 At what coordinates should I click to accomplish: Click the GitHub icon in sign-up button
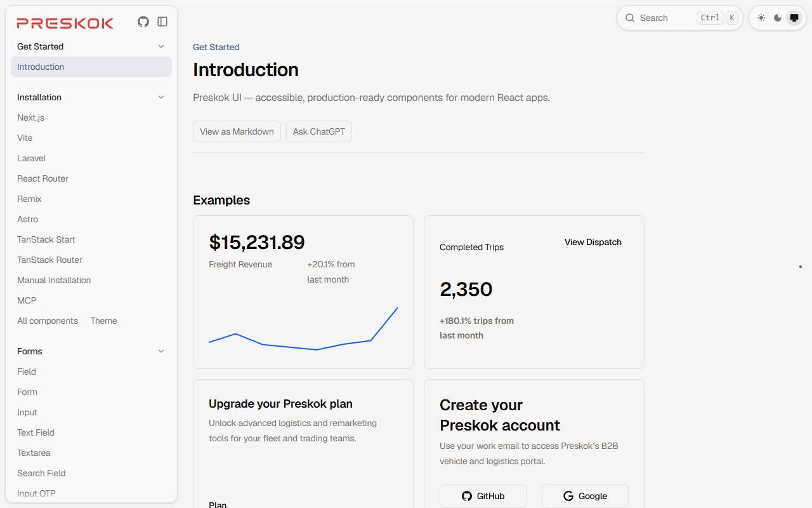point(467,496)
